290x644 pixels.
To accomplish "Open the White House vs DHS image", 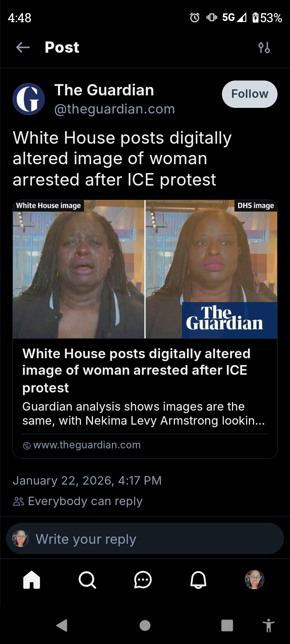I will click(x=145, y=269).
